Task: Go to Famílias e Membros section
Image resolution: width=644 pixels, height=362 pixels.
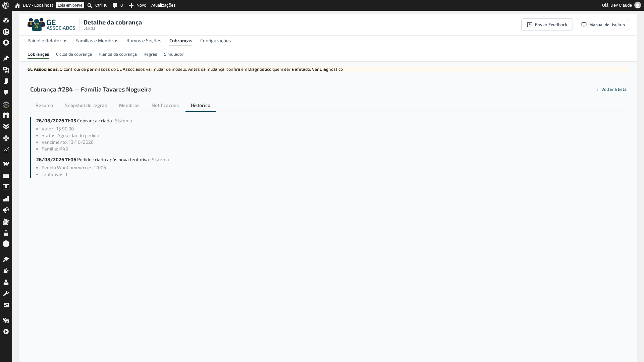Action: pos(97,41)
